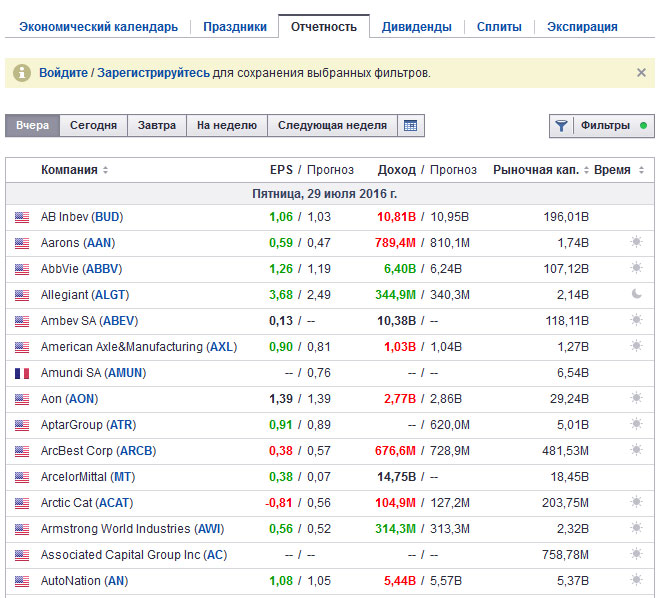
Task: Click the EPS column header
Action: coord(281,170)
